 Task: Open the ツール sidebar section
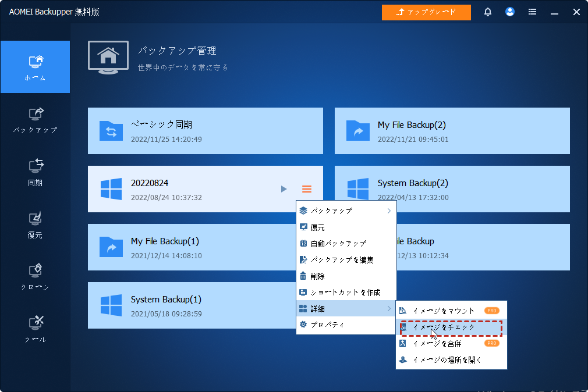pyautogui.click(x=35, y=329)
